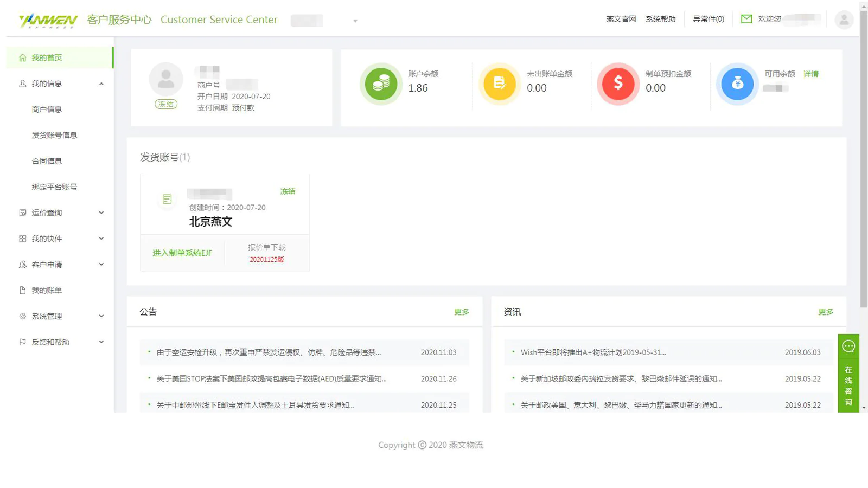Viewport: 868px width, 488px height.
Task: Open the account selector dropdown in header
Action: click(355, 21)
